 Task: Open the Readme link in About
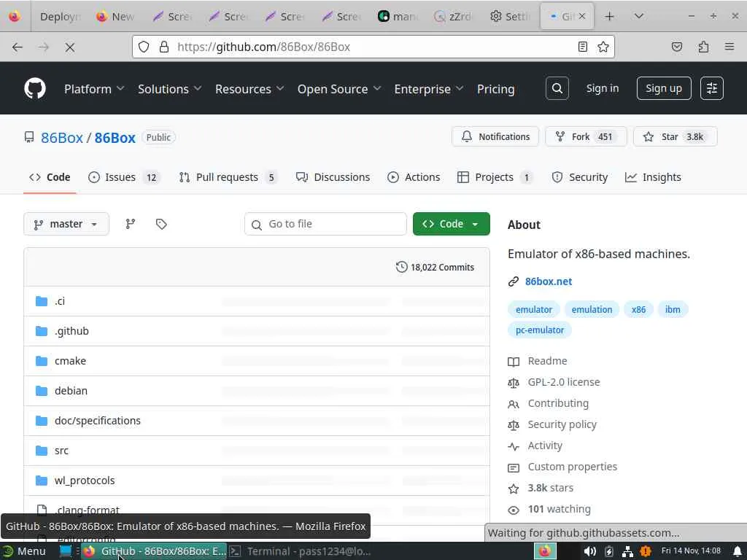tap(547, 361)
